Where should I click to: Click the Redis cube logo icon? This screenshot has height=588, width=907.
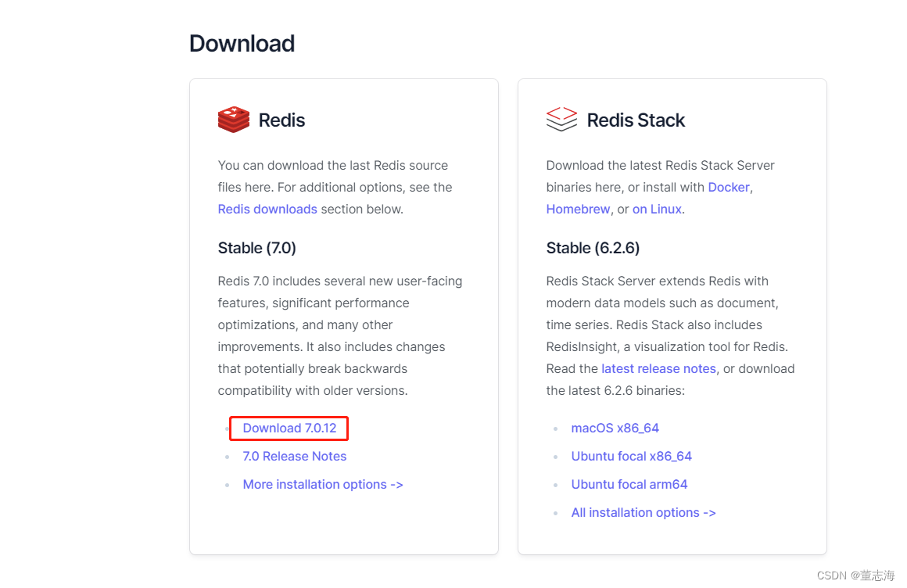point(232,120)
